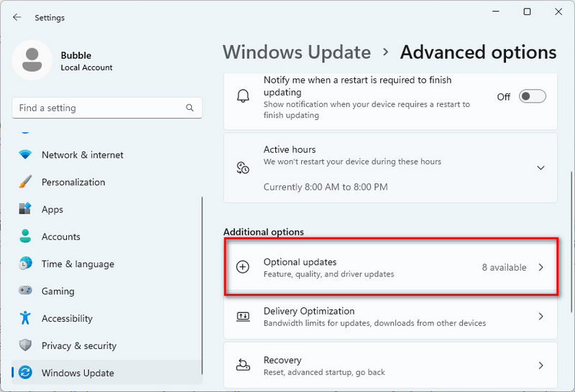
Task: Click 'Currently 8:00 AM to 8:00 PM'
Action: [x=326, y=187]
